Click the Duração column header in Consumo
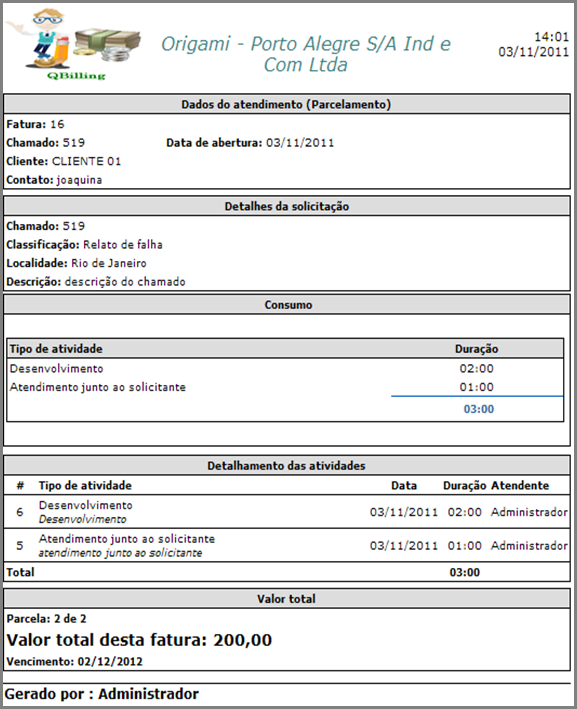Viewport: 577px width, 709px height. [x=477, y=349]
